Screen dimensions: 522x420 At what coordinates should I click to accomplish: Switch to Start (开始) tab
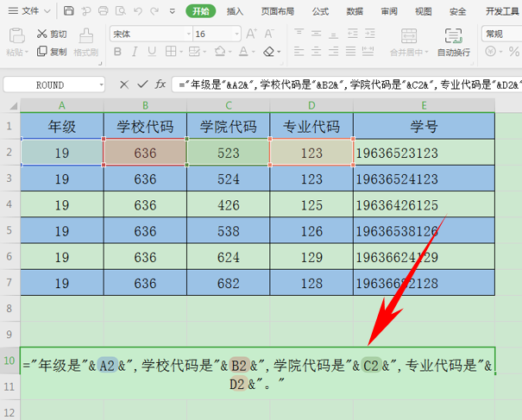(x=201, y=11)
